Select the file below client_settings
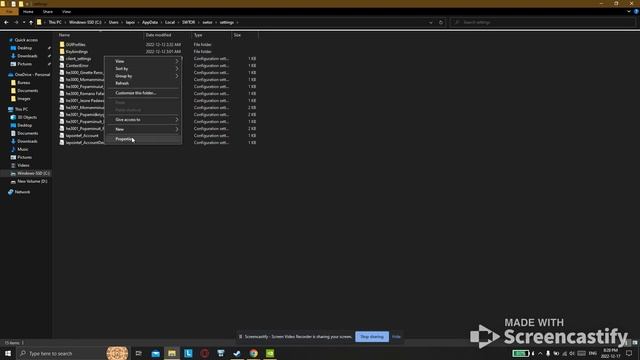640x360 pixels. pos(77,66)
